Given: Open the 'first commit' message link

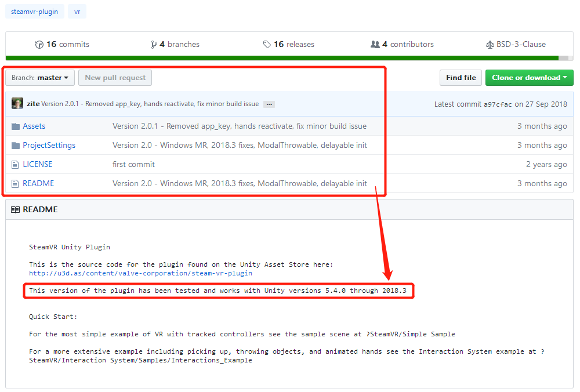Looking at the screenshot, I should point(133,164).
